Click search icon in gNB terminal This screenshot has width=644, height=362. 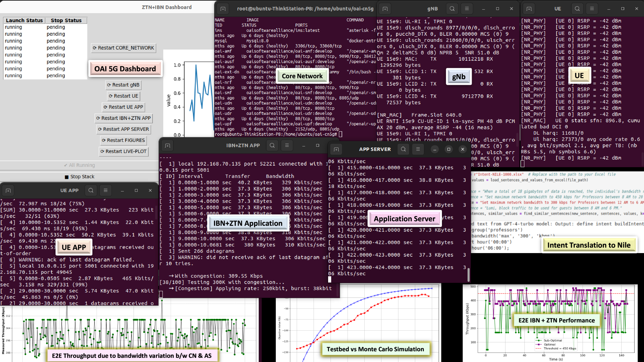pyautogui.click(x=452, y=9)
